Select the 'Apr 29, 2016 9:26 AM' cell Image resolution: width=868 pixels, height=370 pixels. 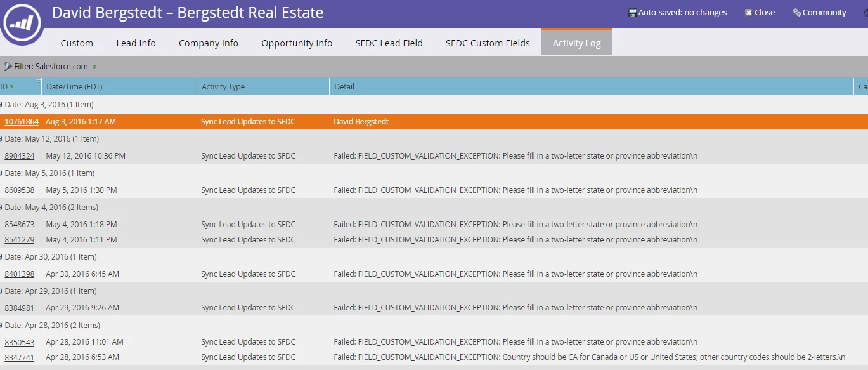(x=82, y=308)
